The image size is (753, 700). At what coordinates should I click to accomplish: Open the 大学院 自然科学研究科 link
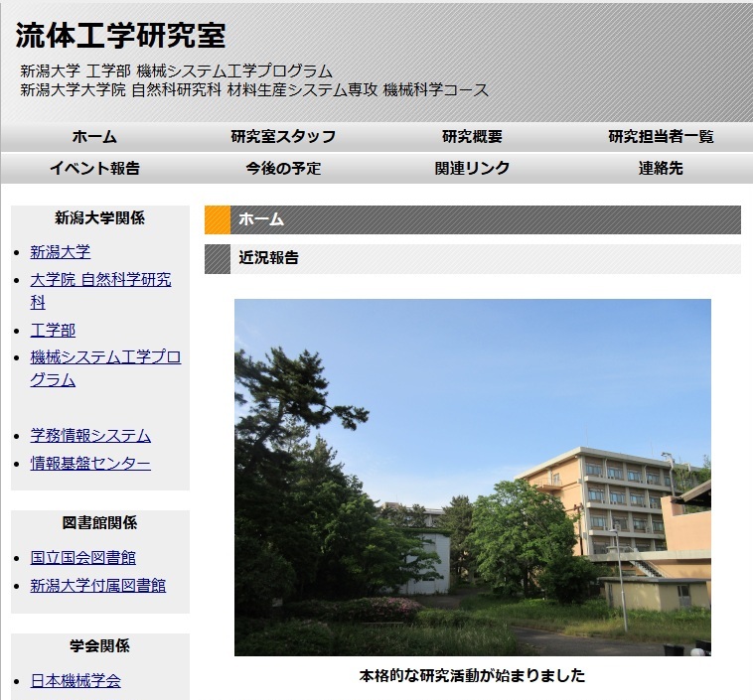point(100,291)
